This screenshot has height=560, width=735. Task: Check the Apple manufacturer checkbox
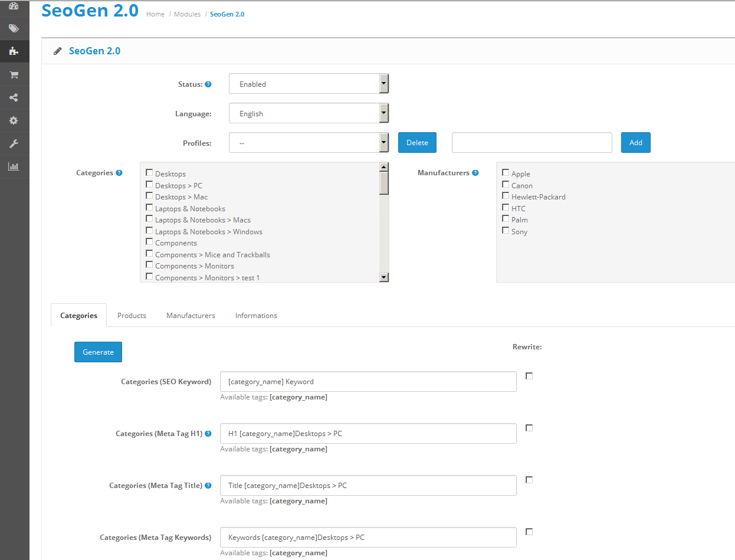[x=506, y=173]
